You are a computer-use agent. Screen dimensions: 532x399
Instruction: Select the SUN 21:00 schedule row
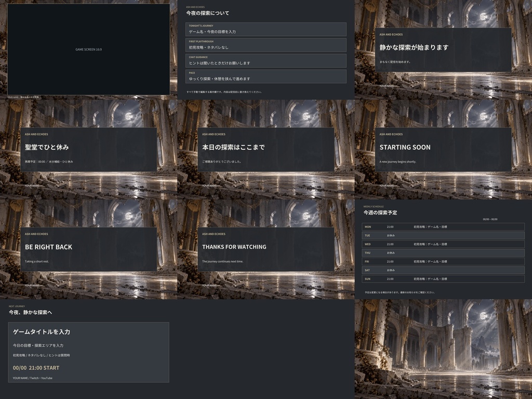coord(443,279)
